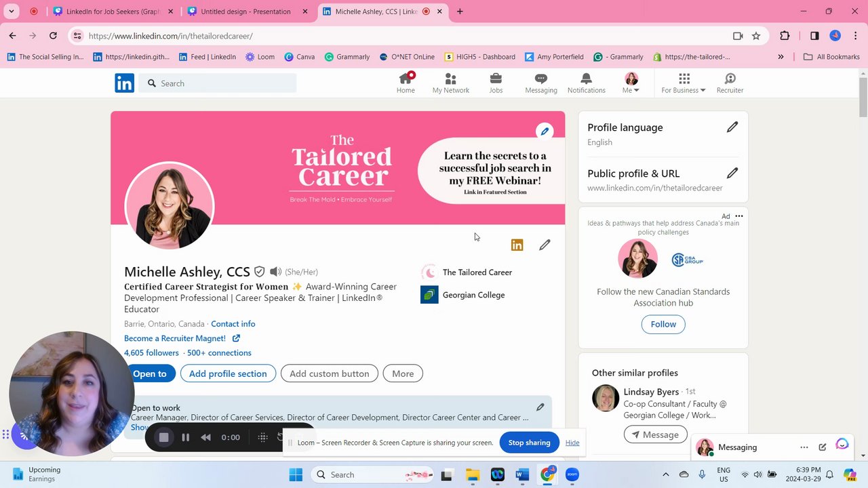This screenshot has width=868, height=488.
Task: Click Stop sharing button
Action: [x=529, y=443]
